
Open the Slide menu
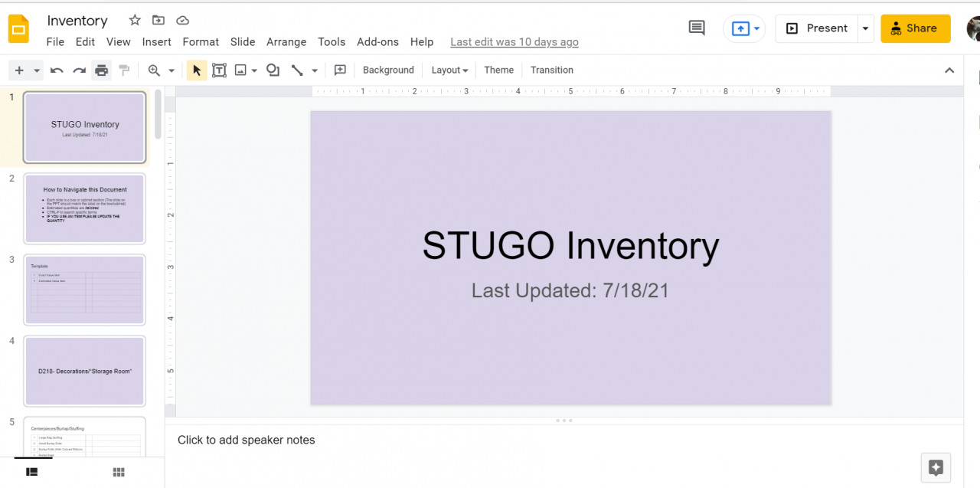(243, 42)
